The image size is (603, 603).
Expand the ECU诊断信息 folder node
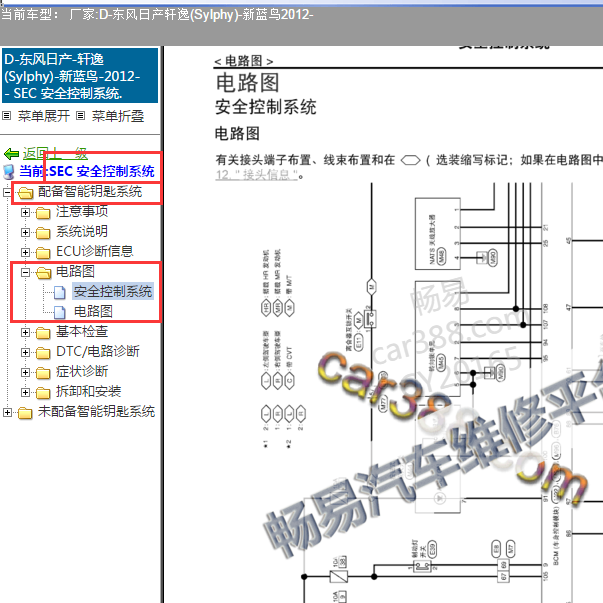pyautogui.click(x=25, y=252)
